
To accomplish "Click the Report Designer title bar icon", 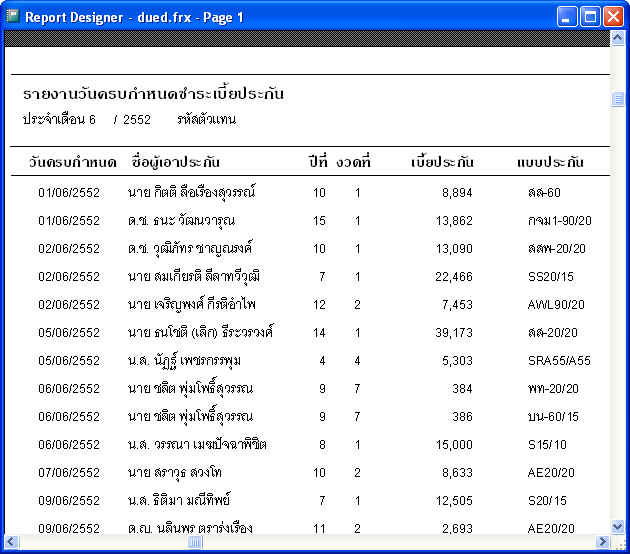I will (x=13, y=17).
